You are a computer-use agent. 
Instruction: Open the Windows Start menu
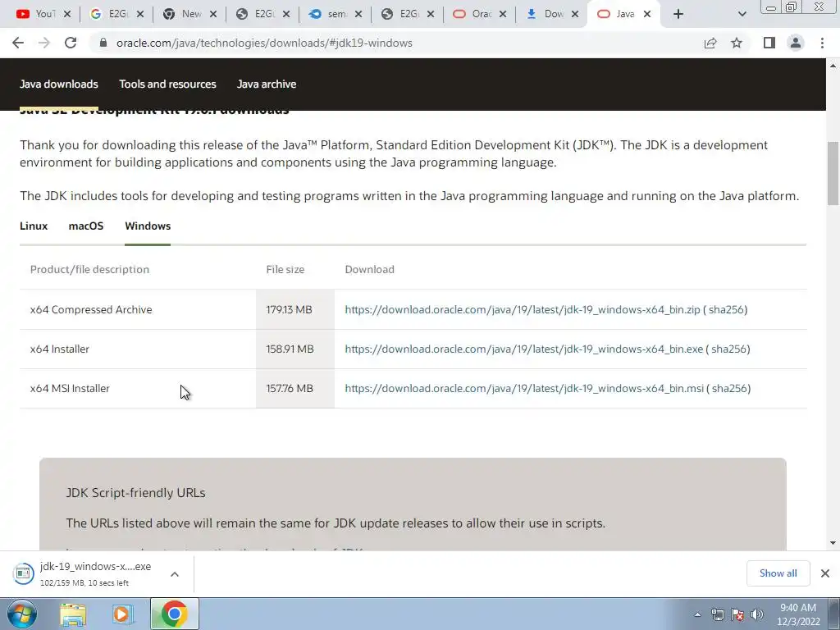click(21, 614)
